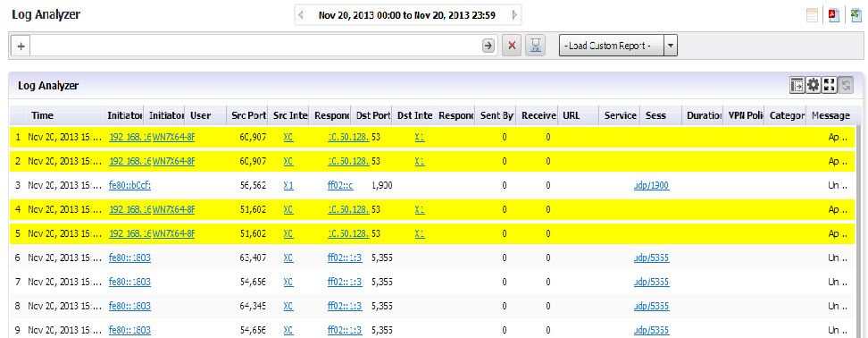Image resolution: width=868 pixels, height=338 pixels.
Task: Click into the filter search input field
Action: coord(255,46)
